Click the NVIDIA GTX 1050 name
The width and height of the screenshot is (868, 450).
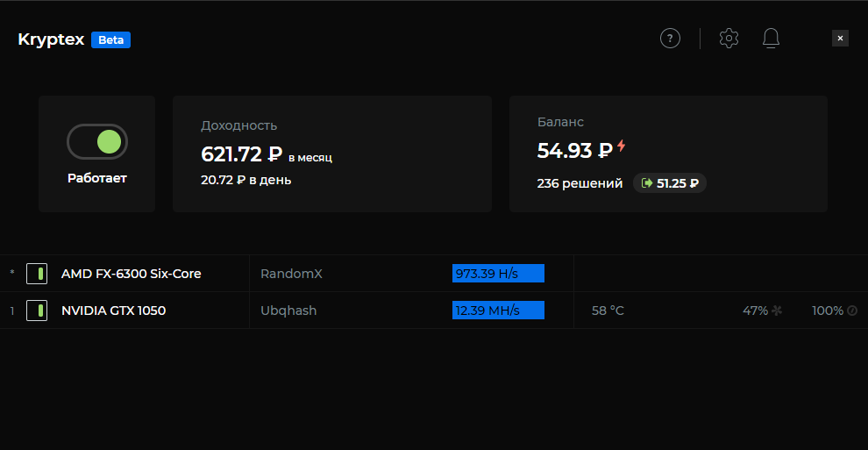pos(113,311)
